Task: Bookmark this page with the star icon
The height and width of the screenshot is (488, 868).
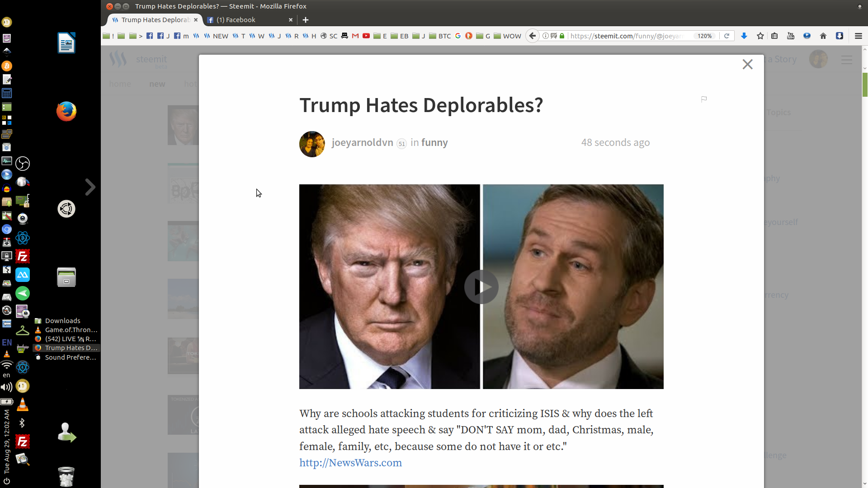Action: click(760, 36)
